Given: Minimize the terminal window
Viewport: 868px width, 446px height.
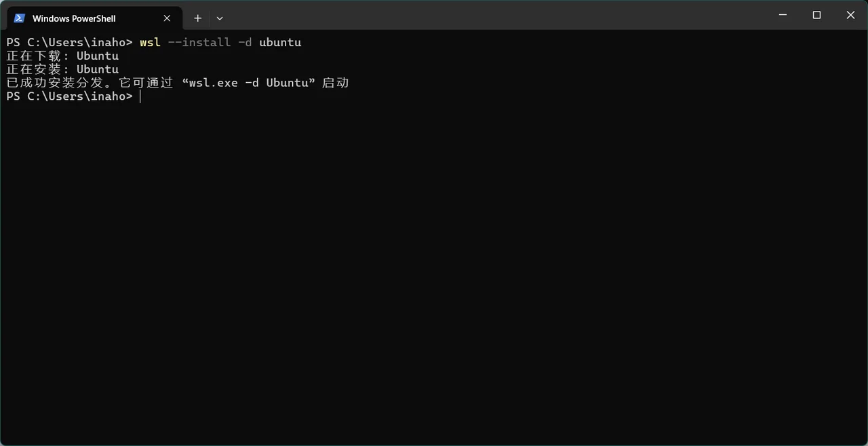Looking at the screenshot, I should tap(783, 15).
